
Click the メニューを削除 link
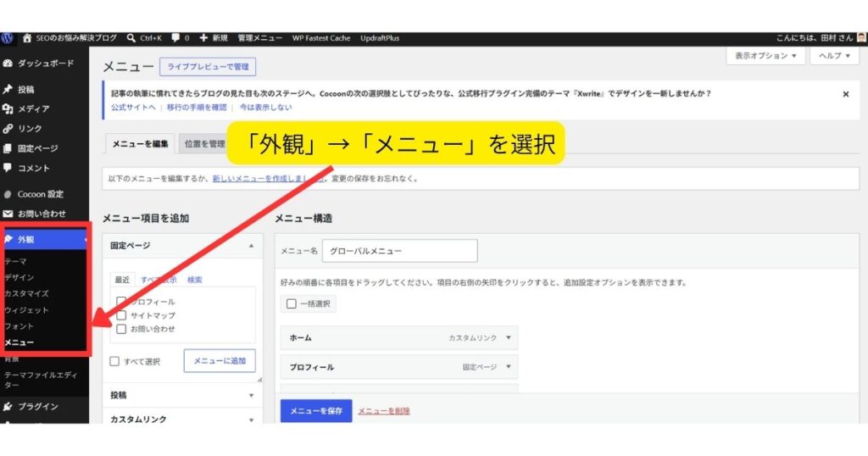(384, 411)
